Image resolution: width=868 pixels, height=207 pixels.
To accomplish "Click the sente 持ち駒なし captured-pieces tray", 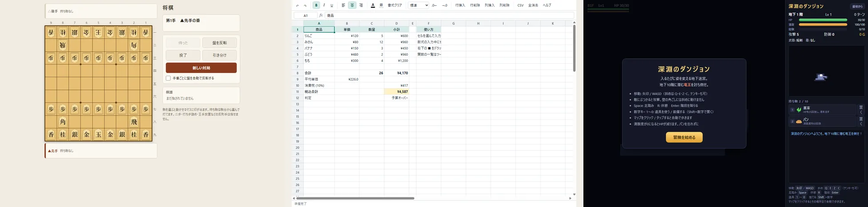I will point(101,151).
